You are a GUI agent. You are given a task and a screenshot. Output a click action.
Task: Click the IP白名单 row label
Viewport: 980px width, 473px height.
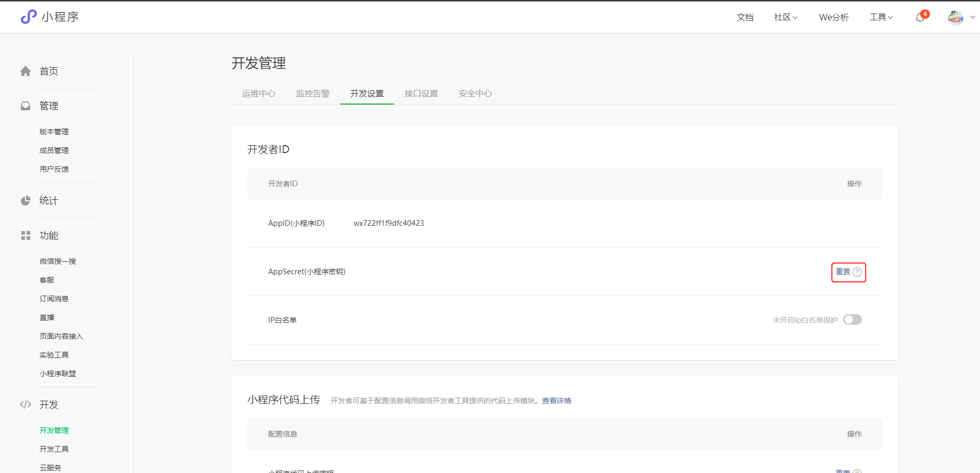pyautogui.click(x=282, y=320)
